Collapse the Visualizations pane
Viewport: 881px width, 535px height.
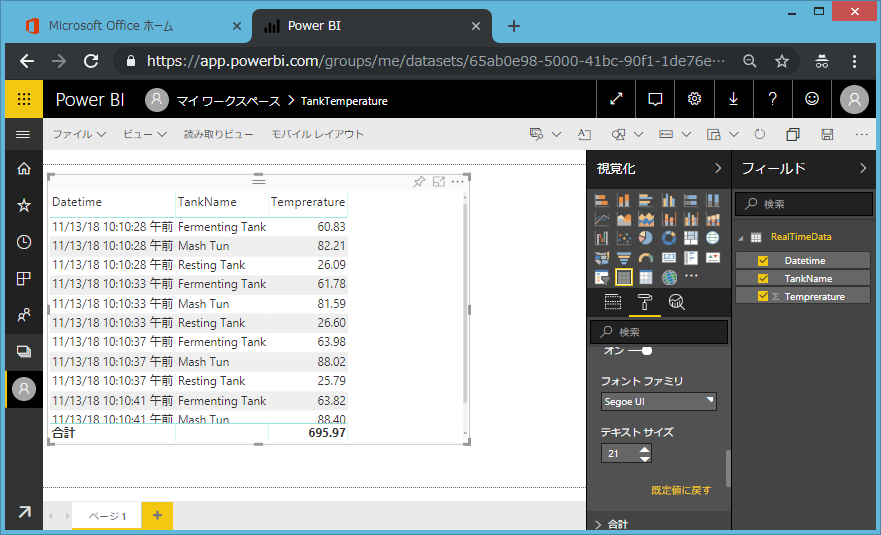[717, 168]
